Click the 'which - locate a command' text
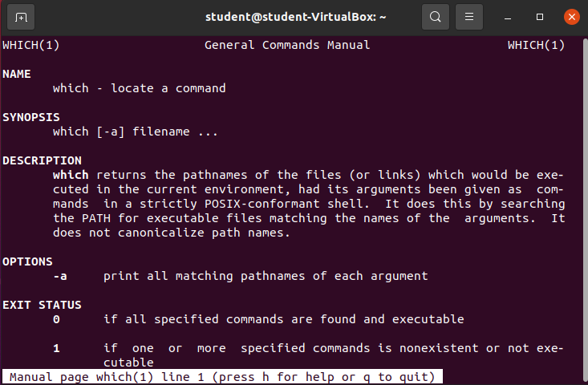This screenshot has width=588, height=385. tap(139, 88)
